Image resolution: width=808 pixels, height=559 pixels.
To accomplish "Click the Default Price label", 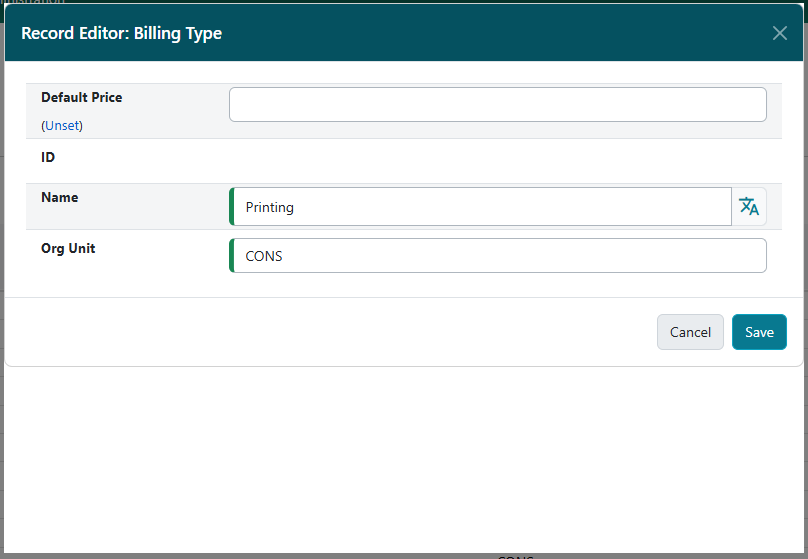I will 82,98.
